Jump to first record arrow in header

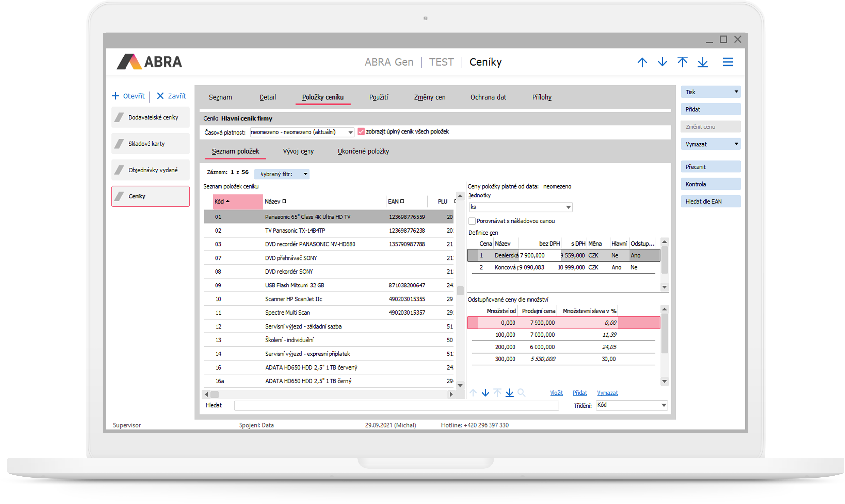pos(682,62)
